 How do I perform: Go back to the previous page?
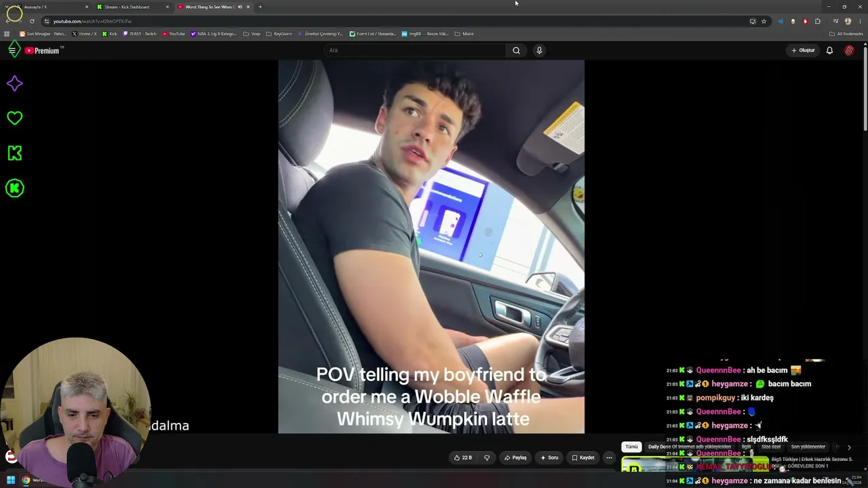tap(7, 21)
